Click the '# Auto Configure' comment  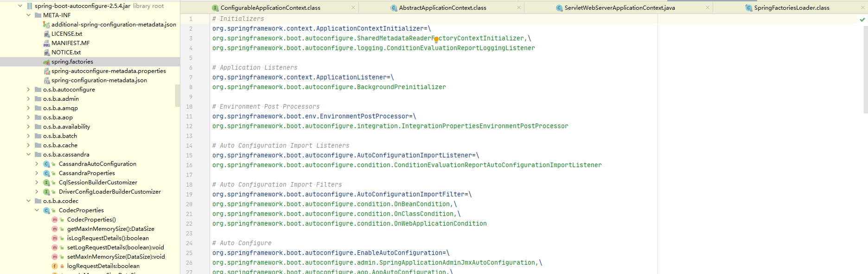click(242, 243)
